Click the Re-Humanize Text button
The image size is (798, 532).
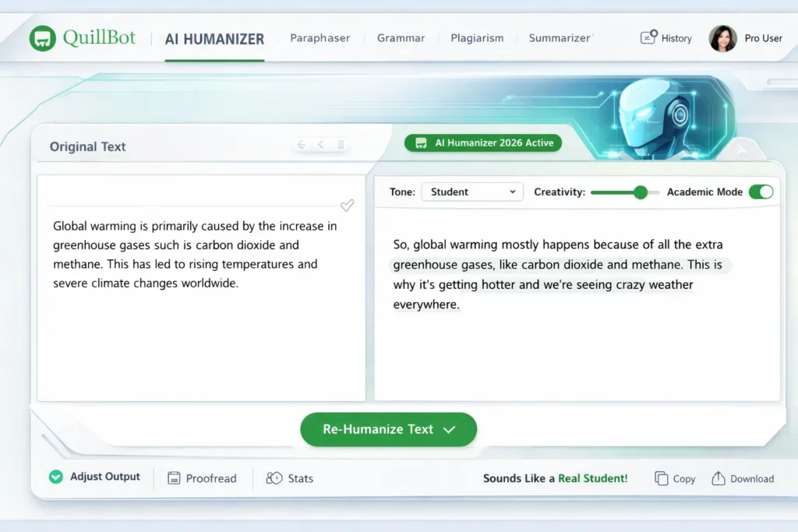coord(379,428)
